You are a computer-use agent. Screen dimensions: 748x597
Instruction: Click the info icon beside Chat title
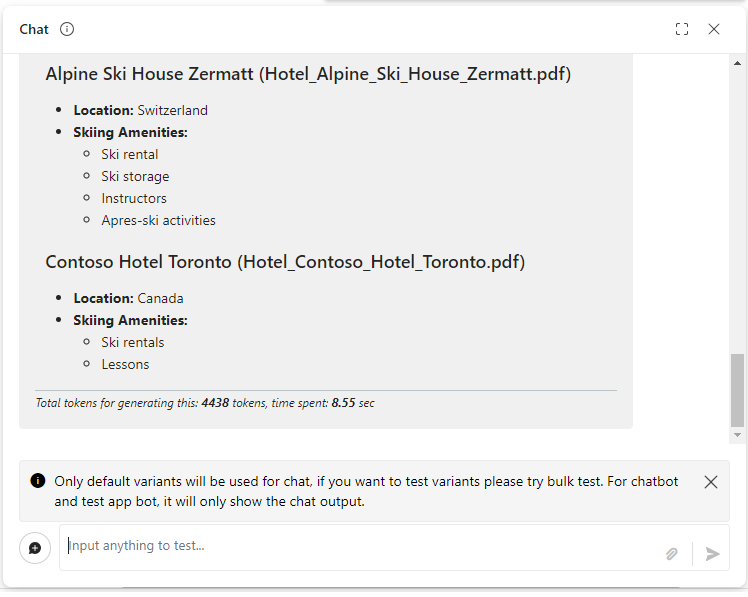pos(67,29)
